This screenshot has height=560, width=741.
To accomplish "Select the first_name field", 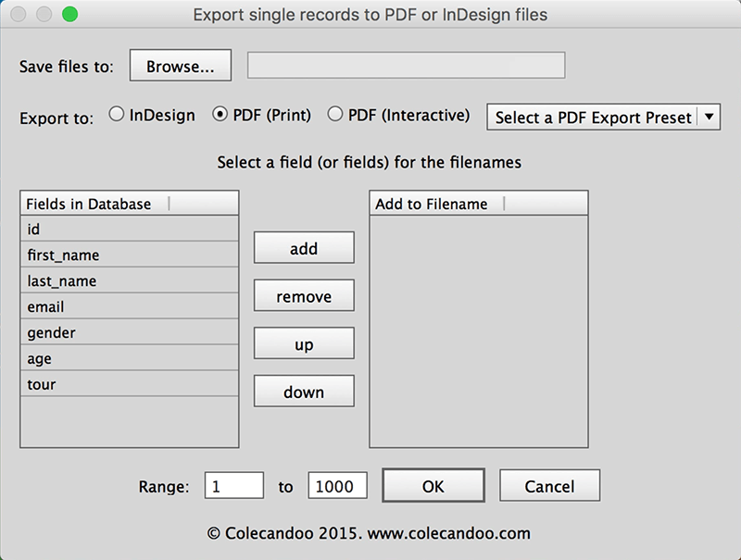I will (x=129, y=255).
